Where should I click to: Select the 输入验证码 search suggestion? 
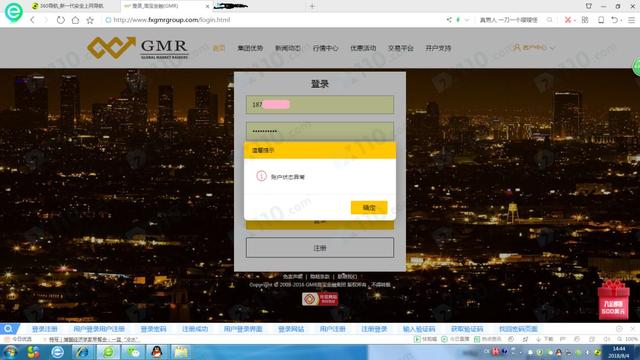[419, 329]
